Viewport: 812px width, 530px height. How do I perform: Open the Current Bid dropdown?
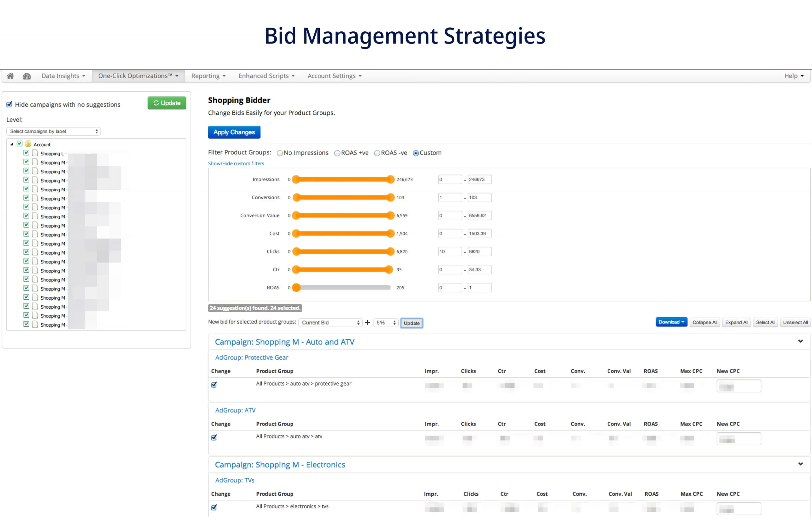(x=330, y=322)
